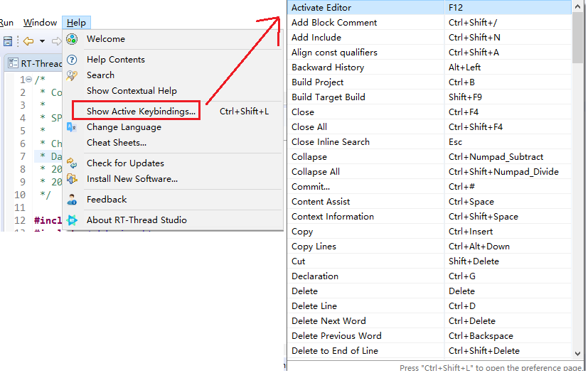Viewport: 588px width, 373px height.
Task: Click the RT-Thread editor tab icon
Action: tap(13, 63)
